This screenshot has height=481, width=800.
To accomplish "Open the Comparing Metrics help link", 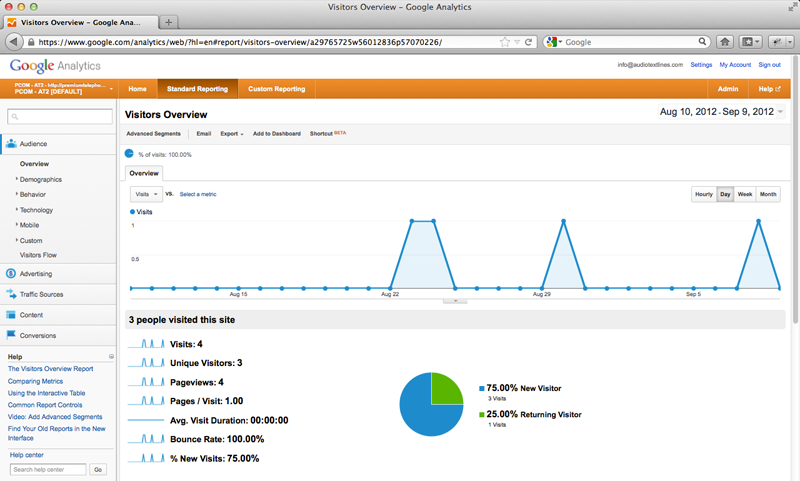I will point(35,381).
